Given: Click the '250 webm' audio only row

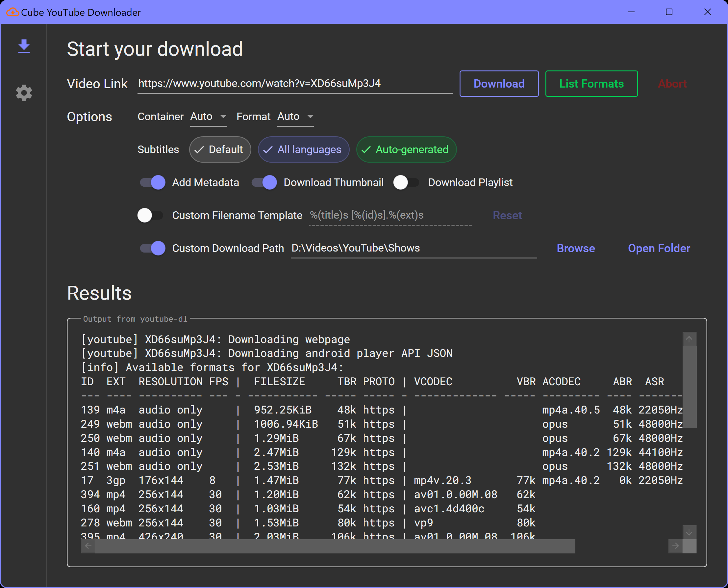Looking at the screenshot, I should click(381, 438).
